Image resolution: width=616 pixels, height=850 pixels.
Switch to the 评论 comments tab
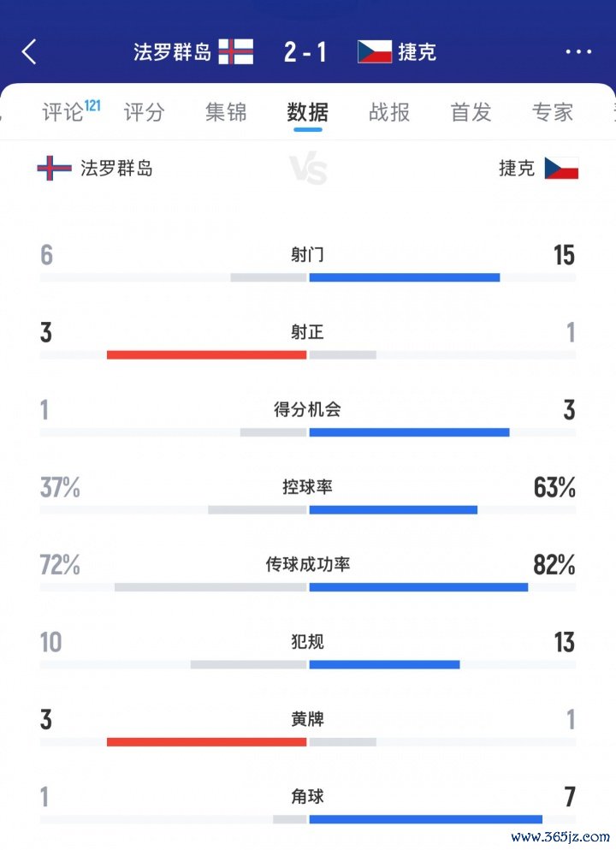[x=63, y=112]
